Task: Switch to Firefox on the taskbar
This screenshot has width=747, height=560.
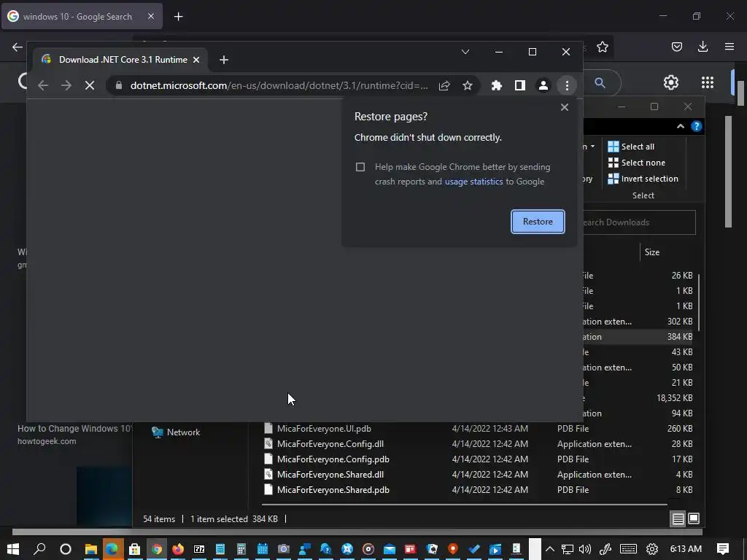Action: [x=178, y=549]
